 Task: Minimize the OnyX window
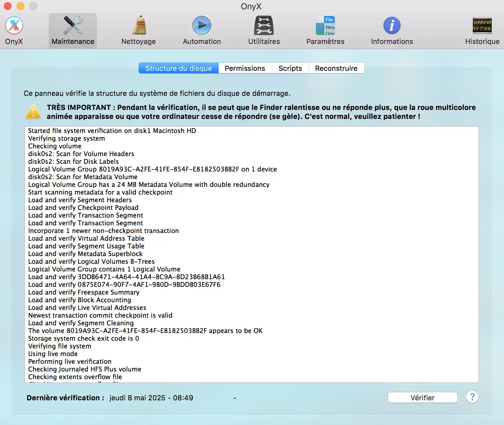20,6
